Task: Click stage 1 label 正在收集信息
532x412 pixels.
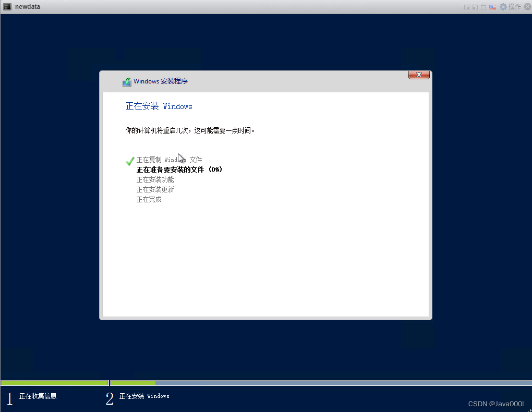Action: [x=38, y=396]
